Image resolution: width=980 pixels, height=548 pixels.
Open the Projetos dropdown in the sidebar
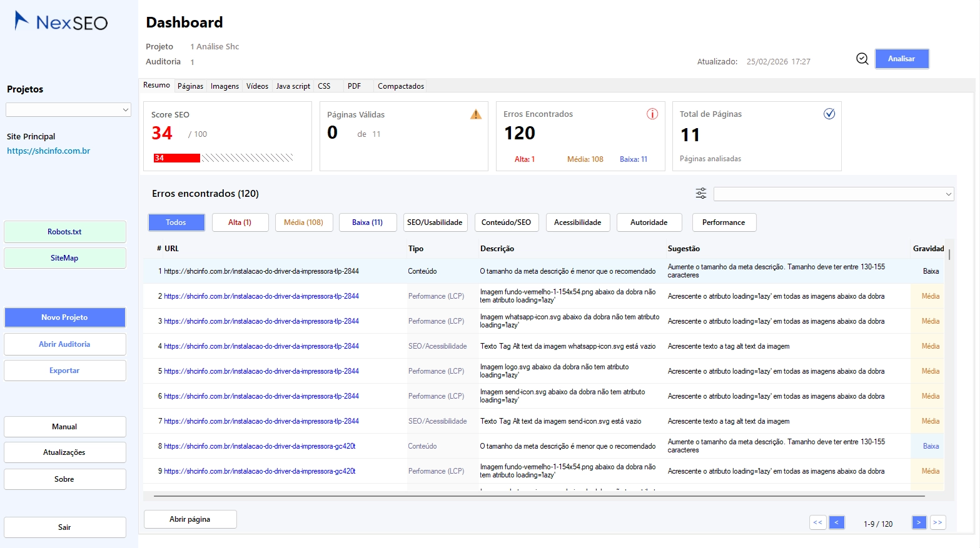(x=68, y=109)
